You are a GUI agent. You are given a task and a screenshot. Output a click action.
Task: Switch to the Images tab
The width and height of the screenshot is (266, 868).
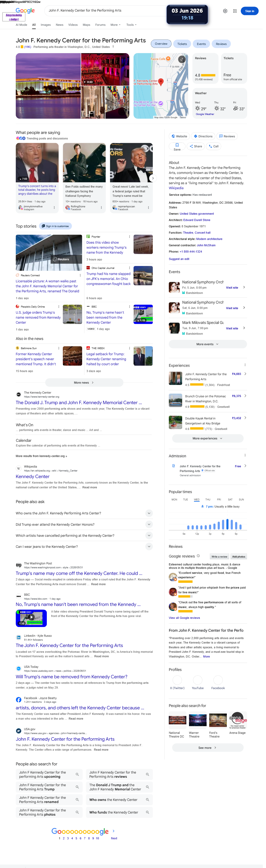tap(46, 25)
